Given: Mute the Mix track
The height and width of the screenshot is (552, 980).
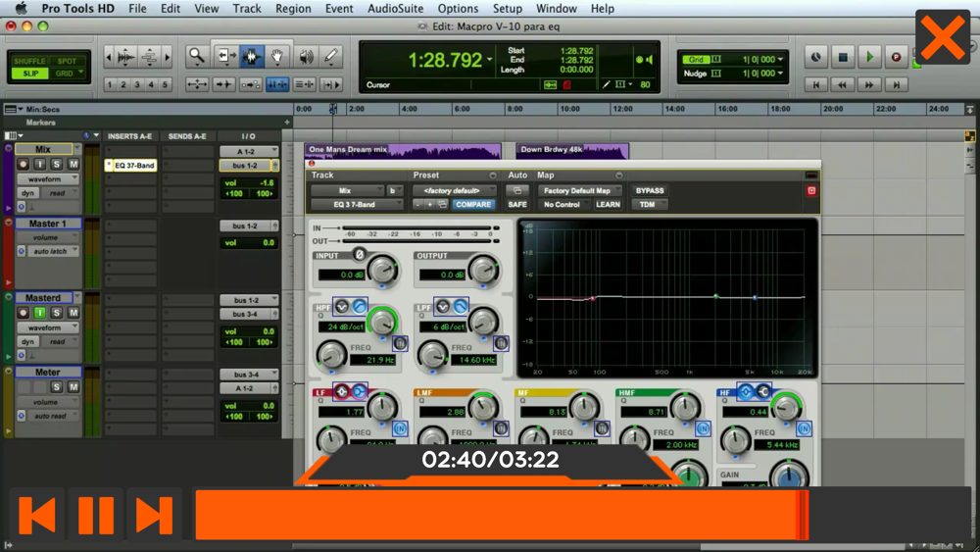Looking at the screenshot, I should [73, 164].
